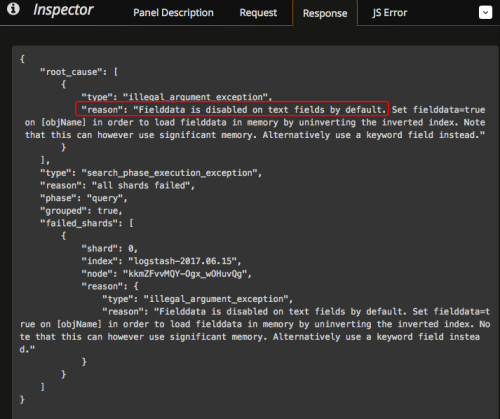The image size is (500, 419).
Task: Open the Panel Description tab
Action: click(x=173, y=13)
